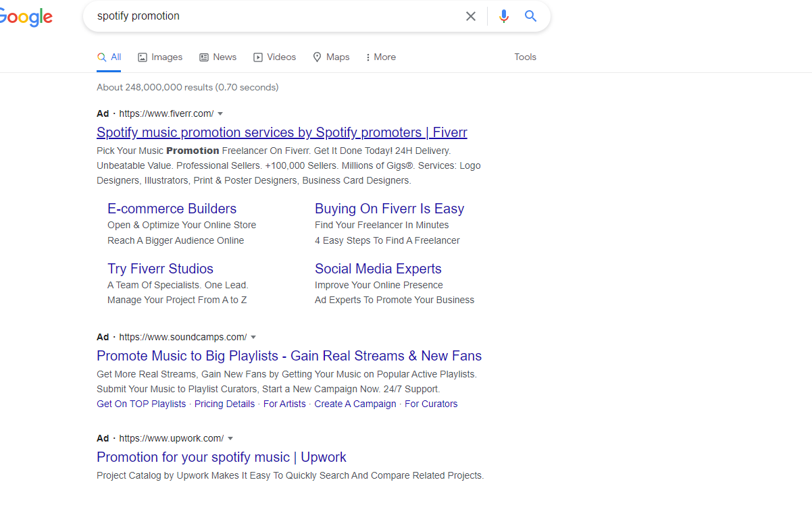Start voice search with microphone icon

[x=503, y=16]
